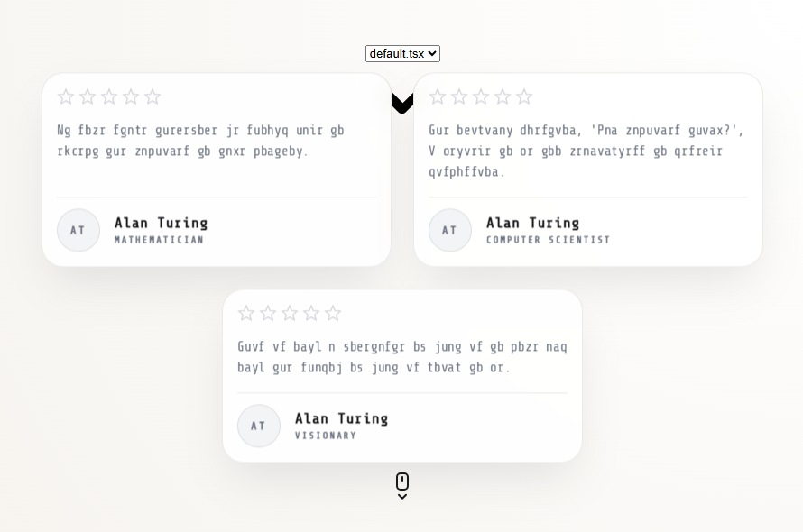This screenshot has width=803, height=532.
Task: Select the first star on the Computer Scientist card
Action: click(x=438, y=96)
